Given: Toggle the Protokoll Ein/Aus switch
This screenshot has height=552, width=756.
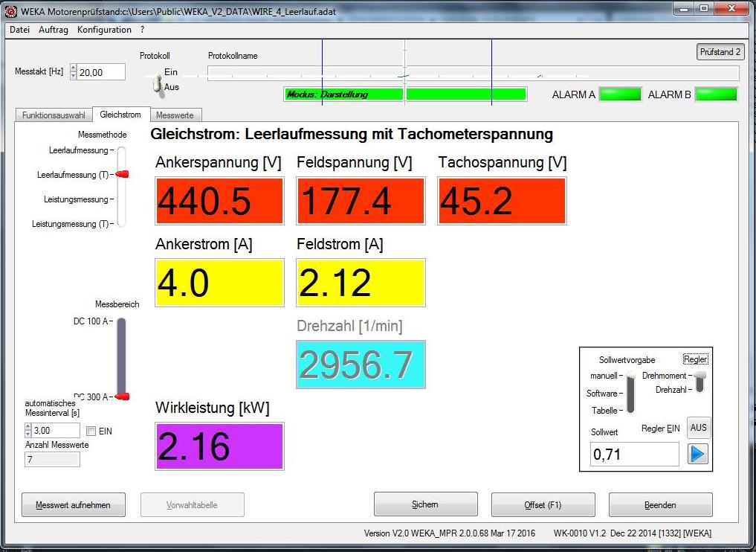Looking at the screenshot, I should (x=157, y=83).
